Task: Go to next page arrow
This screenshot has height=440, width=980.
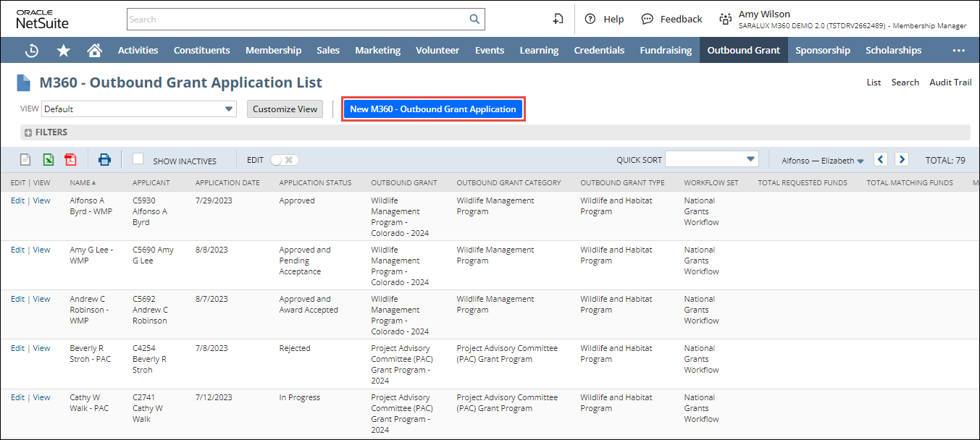Action: coord(901,160)
